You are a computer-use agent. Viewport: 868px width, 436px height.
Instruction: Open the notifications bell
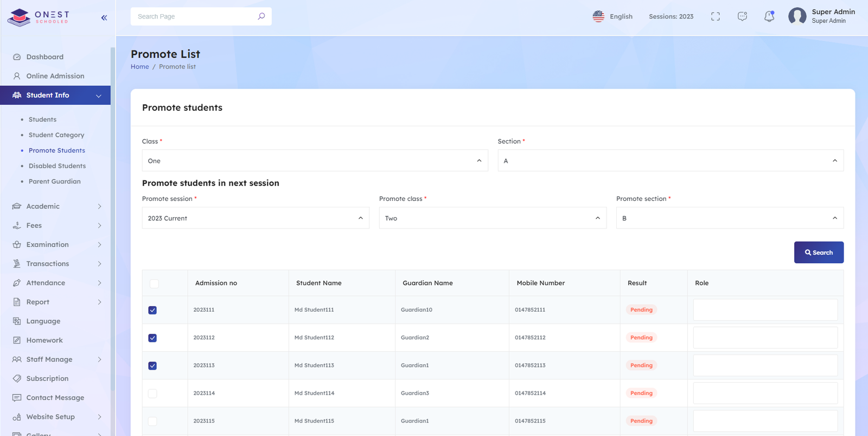[x=769, y=16]
